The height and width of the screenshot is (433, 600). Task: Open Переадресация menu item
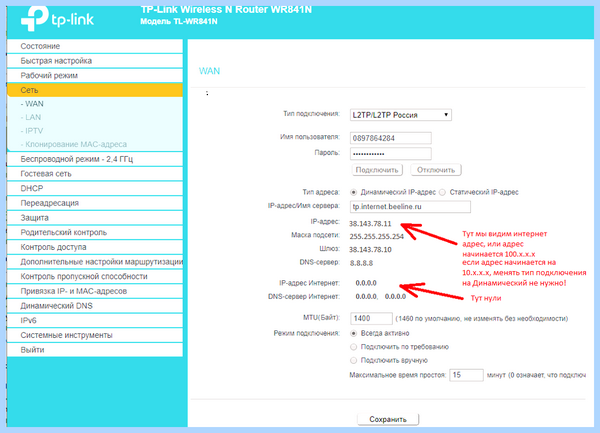(95, 203)
